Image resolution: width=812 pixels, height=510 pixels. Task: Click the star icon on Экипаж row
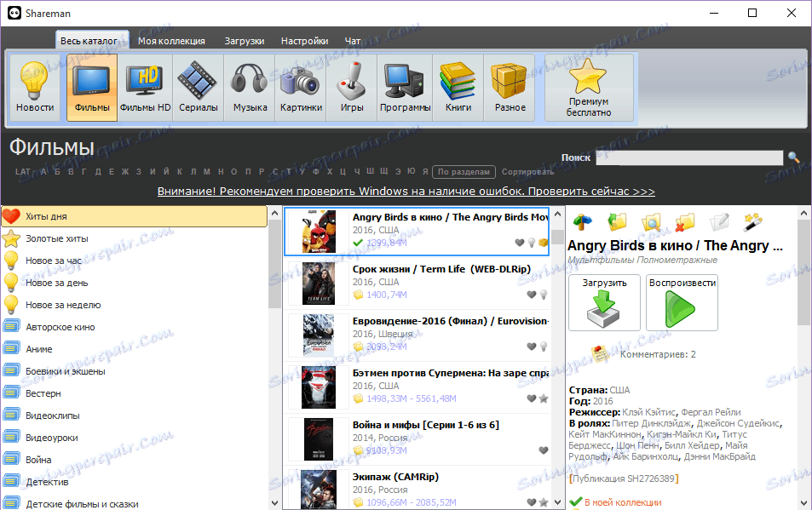[x=544, y=502]
